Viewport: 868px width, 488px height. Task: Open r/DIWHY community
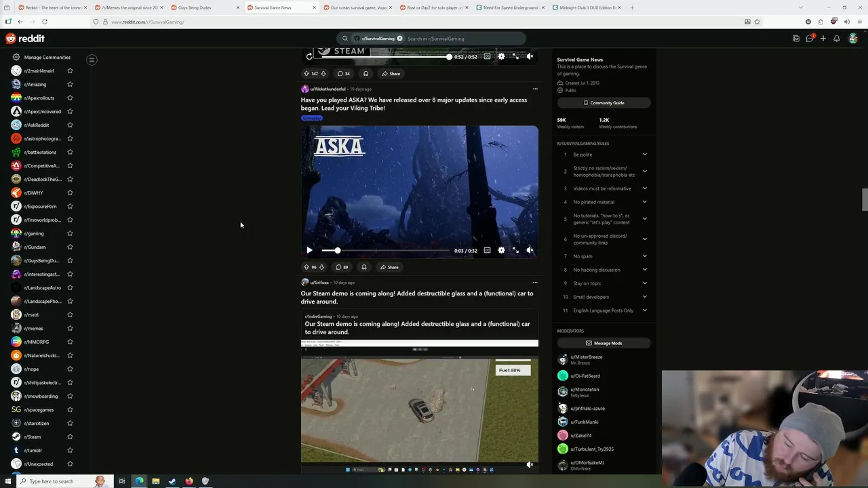tap(33, 192)
